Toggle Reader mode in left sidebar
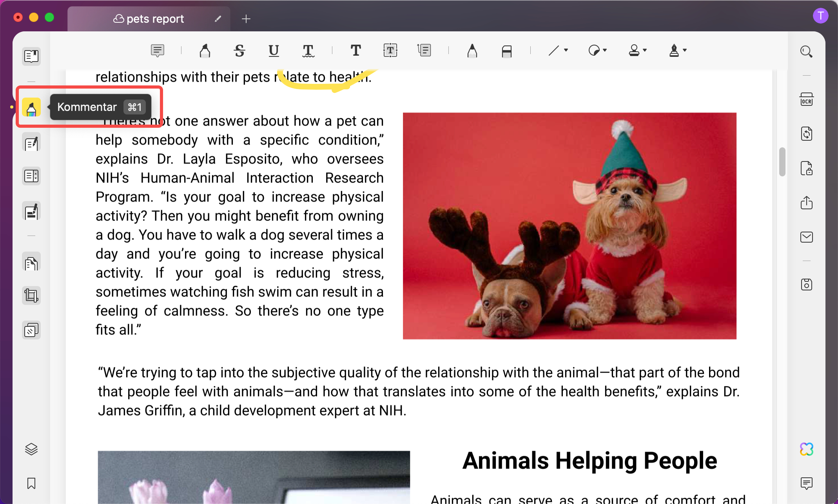Screen dimensions: 838x504 [31, 56]
